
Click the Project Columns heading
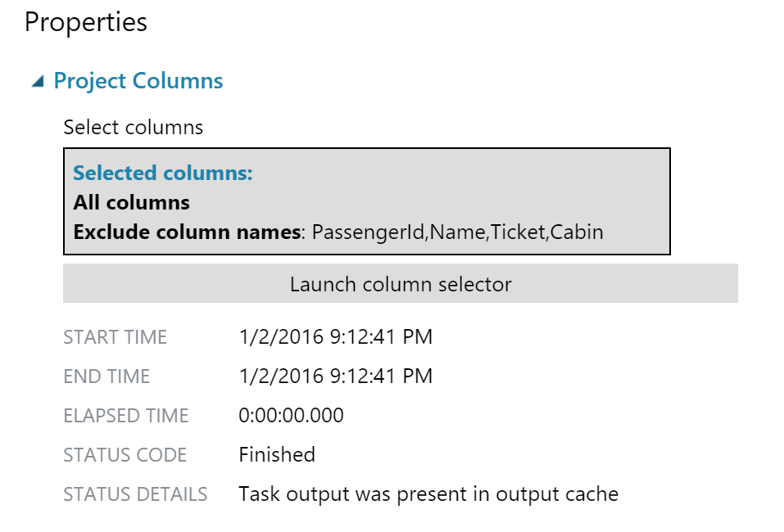138,81
